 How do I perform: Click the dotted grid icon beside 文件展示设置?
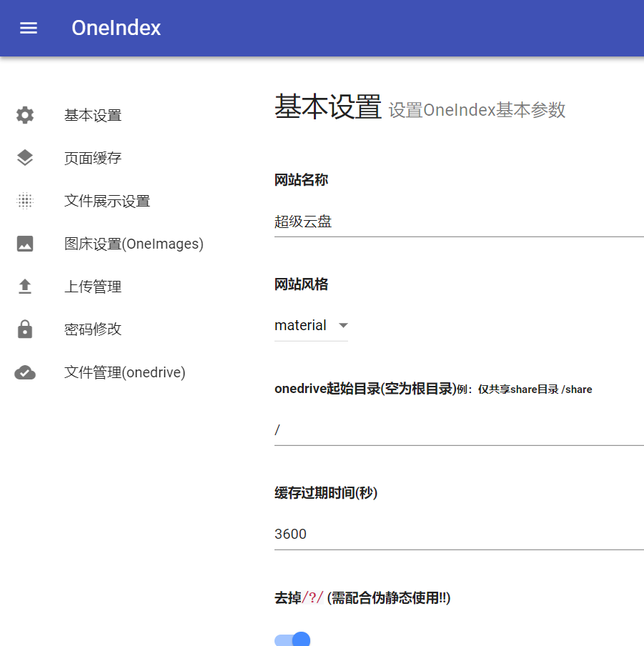[25, 201]
